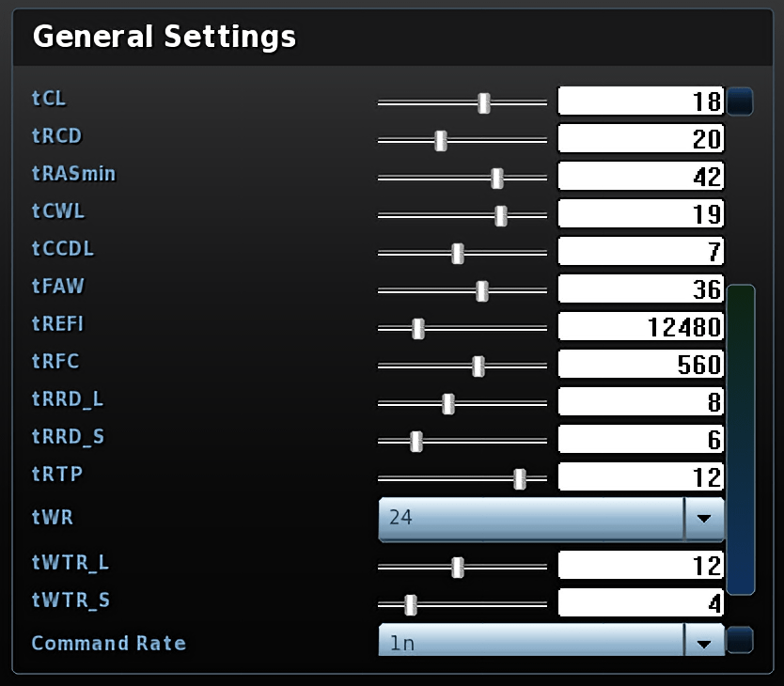Click the tRASmin slider thumb
The height and width of the screenshot is (686, 784).
tap(497, 178)
